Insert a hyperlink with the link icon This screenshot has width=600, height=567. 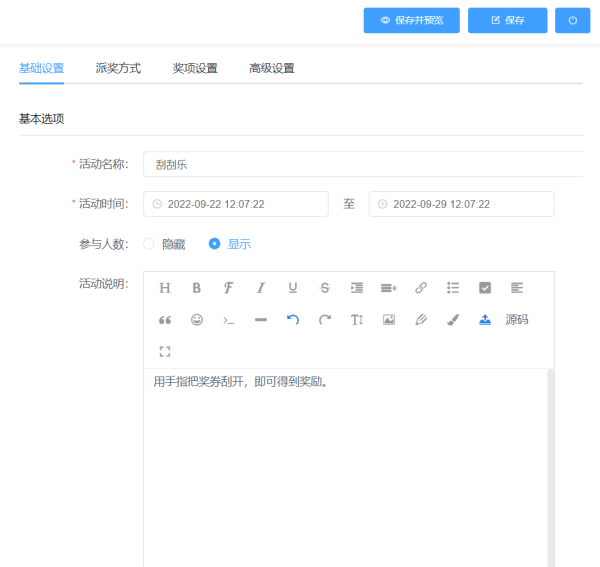tap(421, 288)
